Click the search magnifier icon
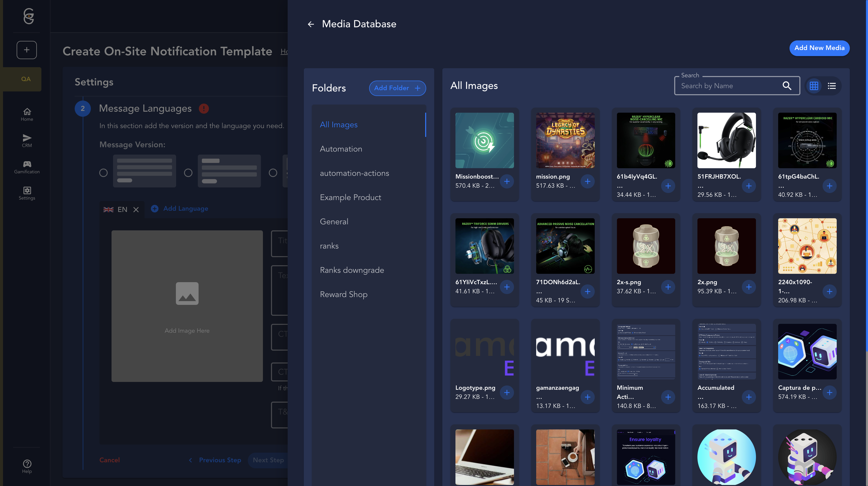The image size is (868, 486). (787, 86)
